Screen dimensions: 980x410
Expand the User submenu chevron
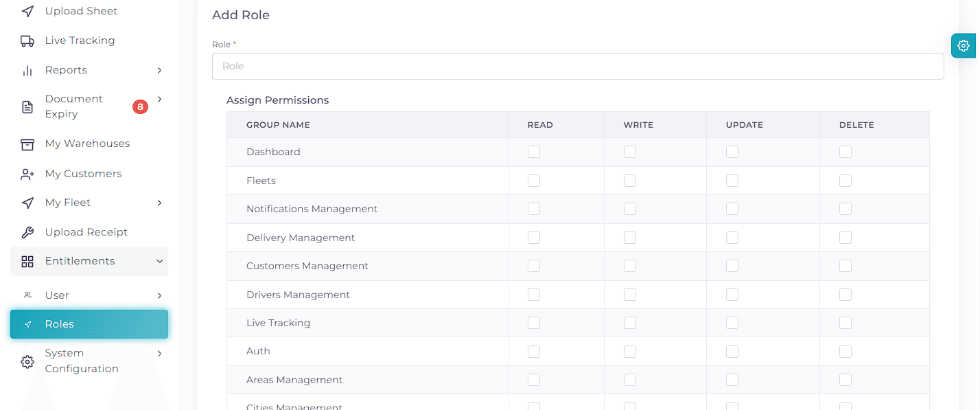(x=159, y=295)
